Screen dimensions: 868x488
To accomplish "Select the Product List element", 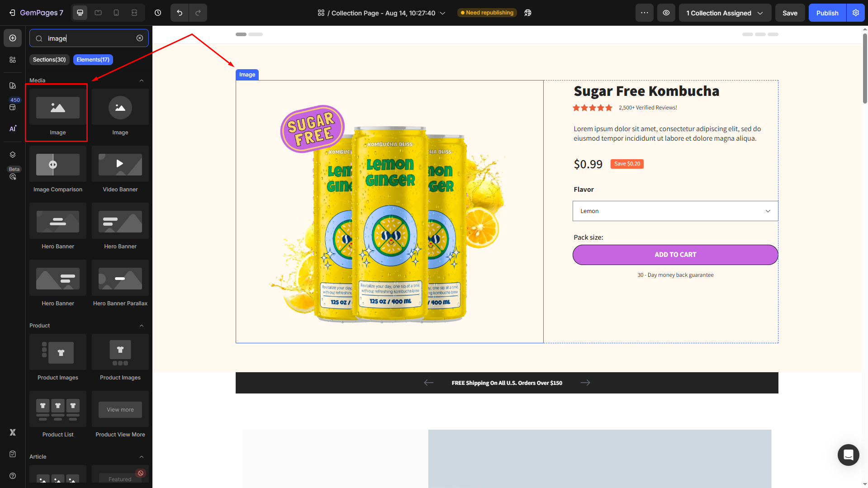I will click(x=57, y=415).
